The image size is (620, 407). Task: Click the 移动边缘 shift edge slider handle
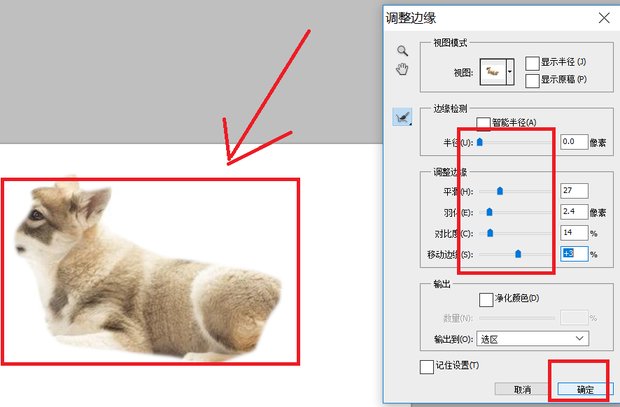518,254
